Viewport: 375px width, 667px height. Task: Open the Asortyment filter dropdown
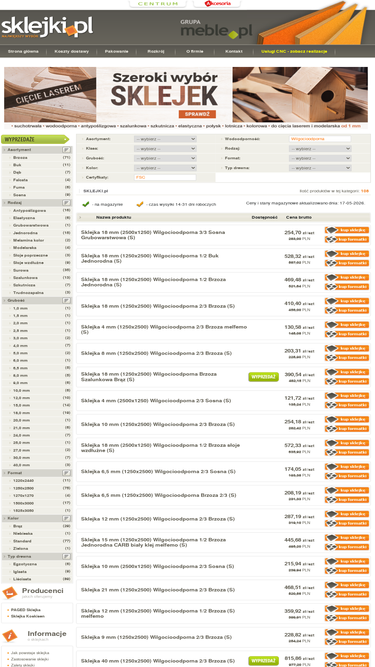165,139
